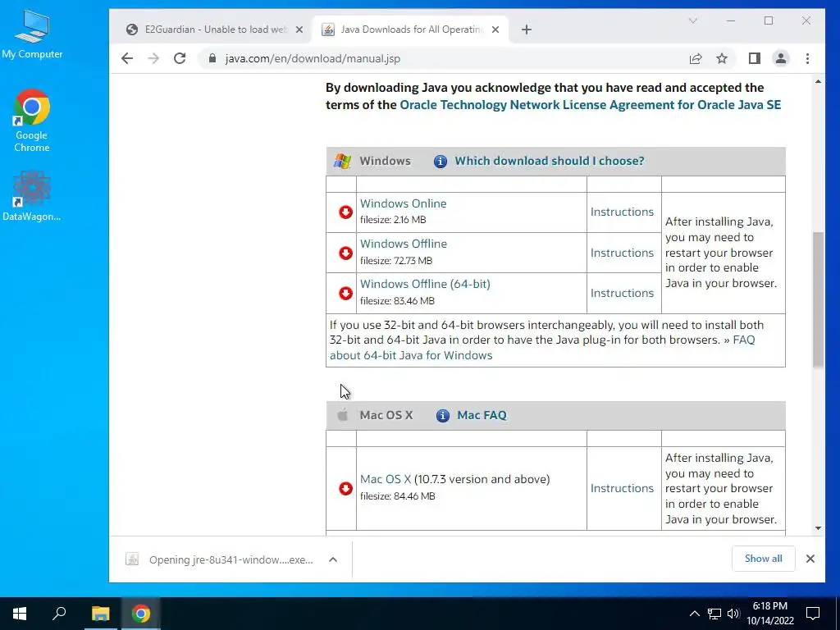Click the page vertical scrollbar thumb
The height and width of the screenshot is (630, 840).
coord(818,299)
